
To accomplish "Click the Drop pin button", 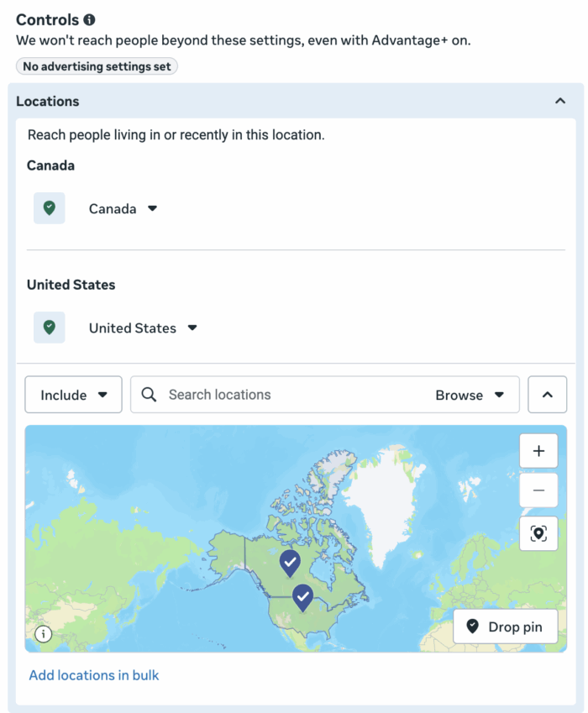I will coord(505,626).
